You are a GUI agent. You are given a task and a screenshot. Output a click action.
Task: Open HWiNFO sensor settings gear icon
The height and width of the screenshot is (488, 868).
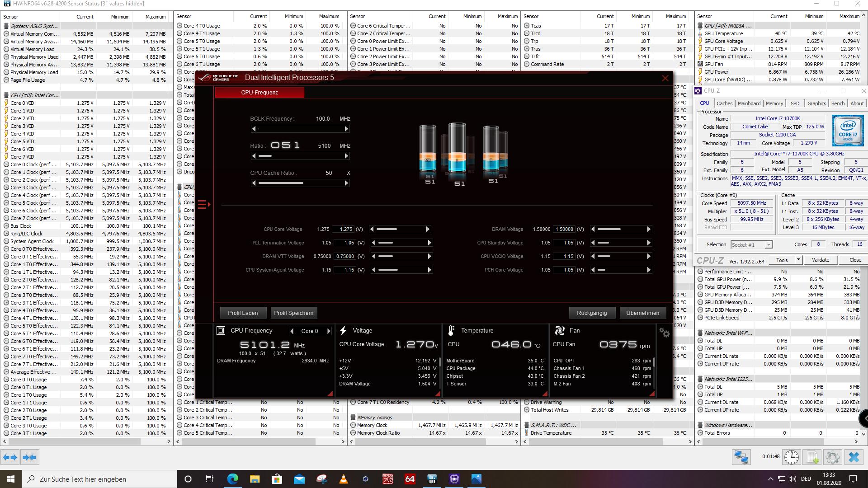point(833,457)
